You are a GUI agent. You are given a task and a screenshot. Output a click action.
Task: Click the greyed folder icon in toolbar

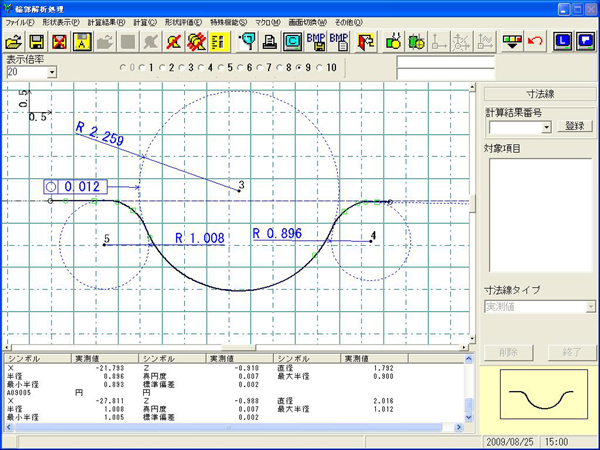[x=105, y=41]
